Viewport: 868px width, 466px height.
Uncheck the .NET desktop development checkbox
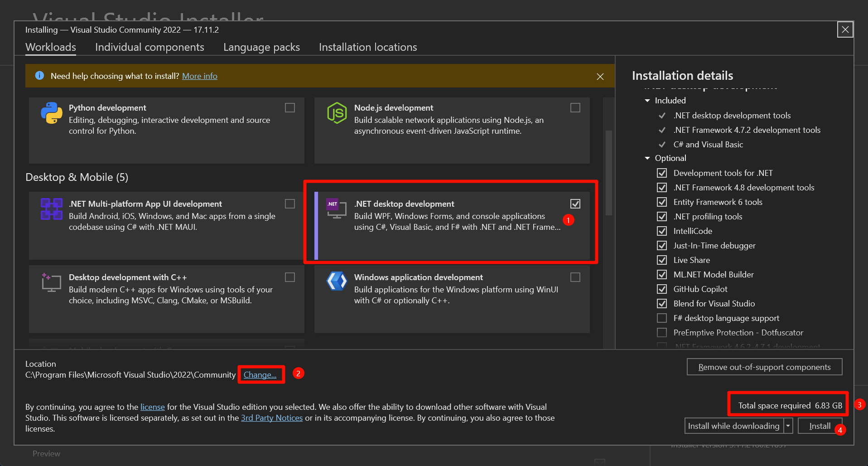pyautogui.click(x=575, y=204)
